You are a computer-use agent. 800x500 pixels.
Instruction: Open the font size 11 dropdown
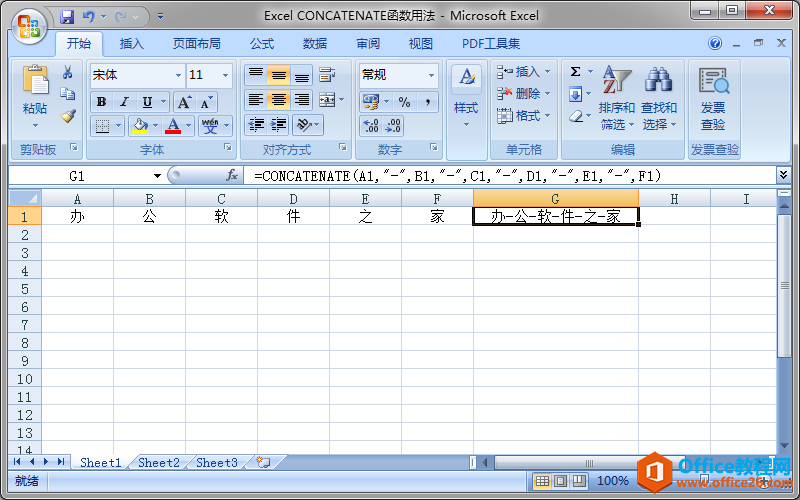[226, 75]
